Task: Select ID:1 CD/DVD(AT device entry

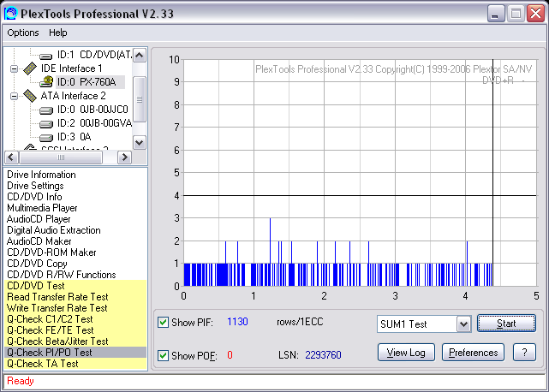Action: pos(94,55)
